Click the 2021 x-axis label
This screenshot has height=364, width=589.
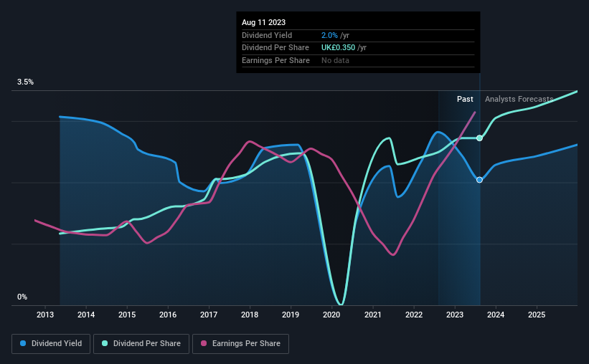373,315
